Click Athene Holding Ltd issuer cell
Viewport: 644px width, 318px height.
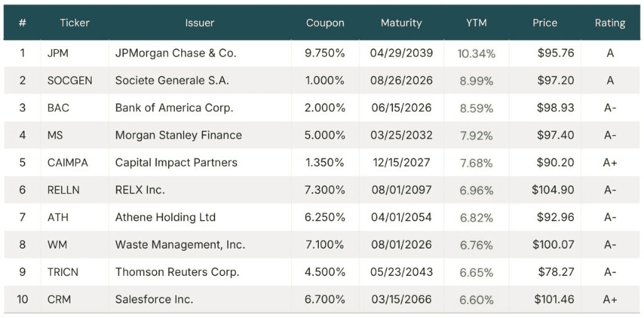(165, 217)
